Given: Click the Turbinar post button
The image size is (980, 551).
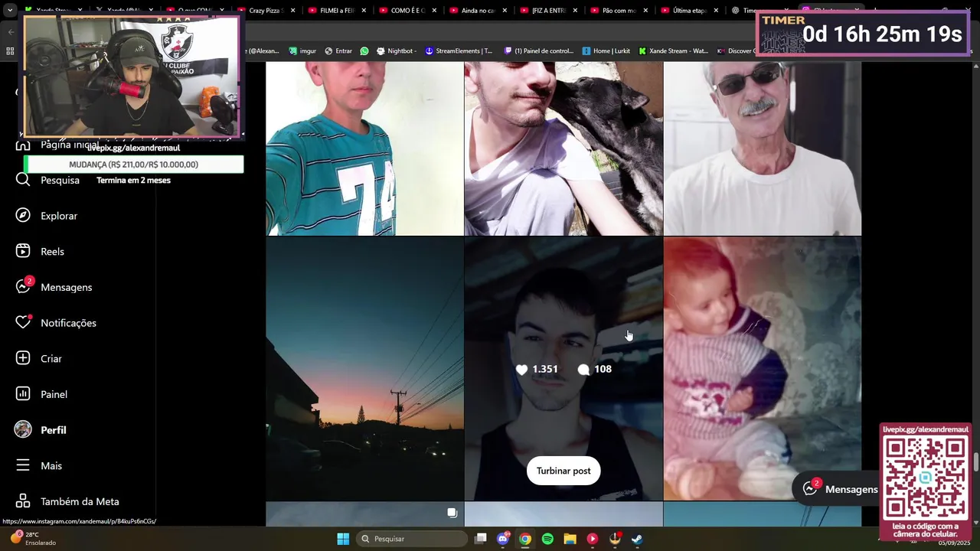Looking at the screenshot, I should point(563,471).
